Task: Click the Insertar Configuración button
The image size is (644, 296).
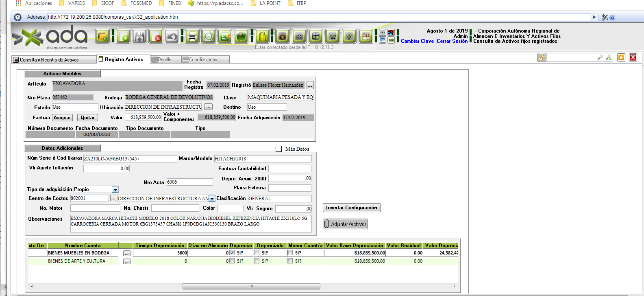Action: [351, 208]
